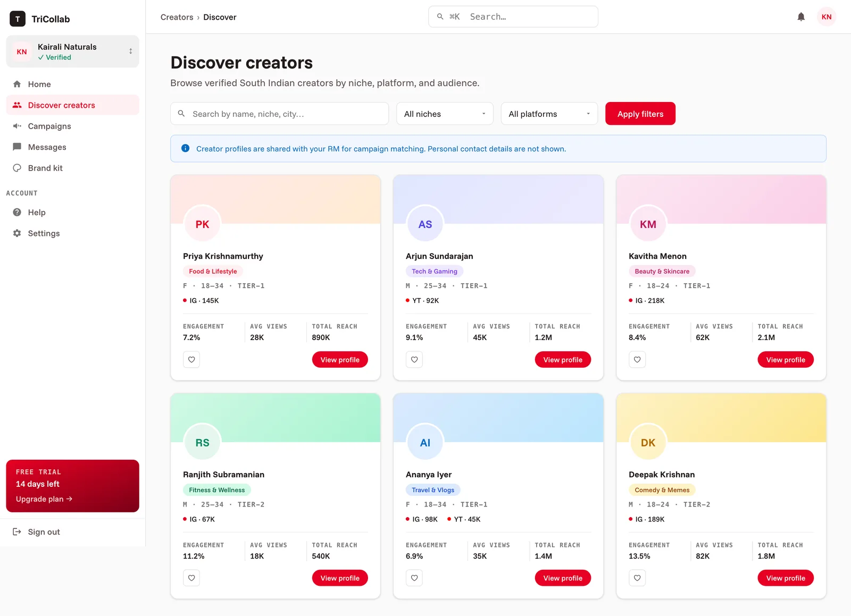851x616 pixels.
Task: Click the 13.5% engagement value
Action: tap(639, 556)
